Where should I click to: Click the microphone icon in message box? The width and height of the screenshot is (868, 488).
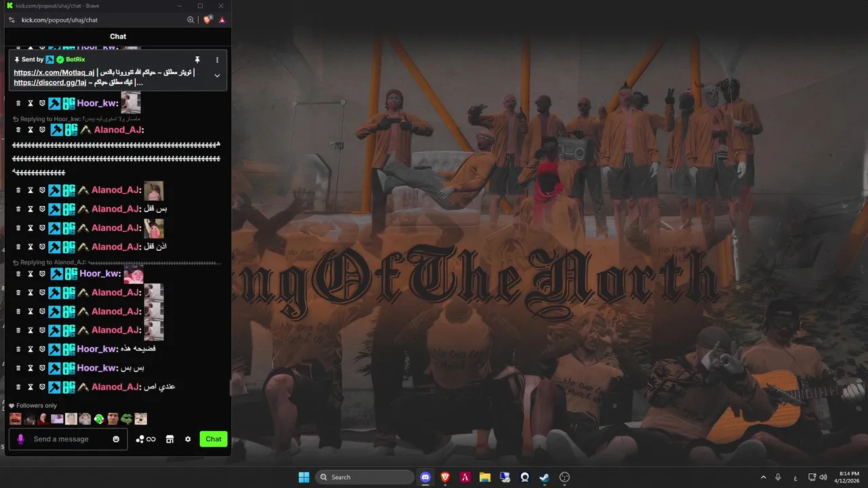point(20,439)
